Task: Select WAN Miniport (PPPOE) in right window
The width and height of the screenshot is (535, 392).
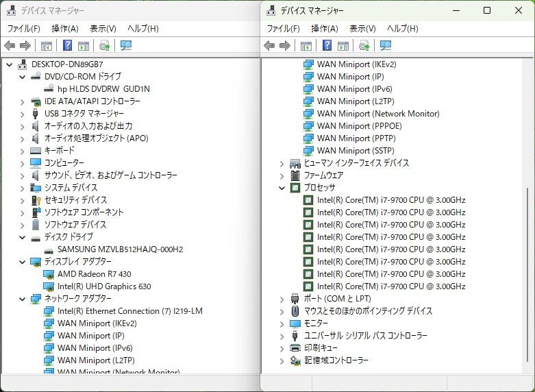Action: [359, 126]
